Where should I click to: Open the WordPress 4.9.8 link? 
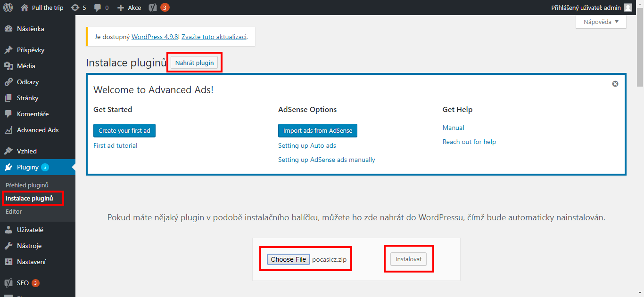(155, 36)
